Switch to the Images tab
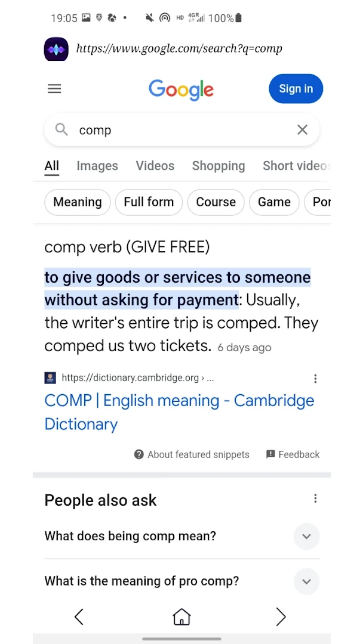The width and height of the screenshot is (363, 644). click(97, 166)
